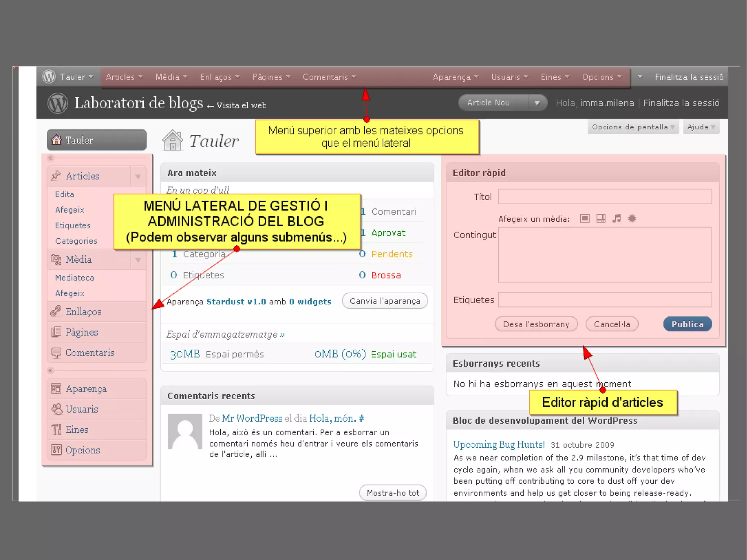Expand Opcions de pantalla panel
This screenshot has height=560, width=747.
click(633, 127)
